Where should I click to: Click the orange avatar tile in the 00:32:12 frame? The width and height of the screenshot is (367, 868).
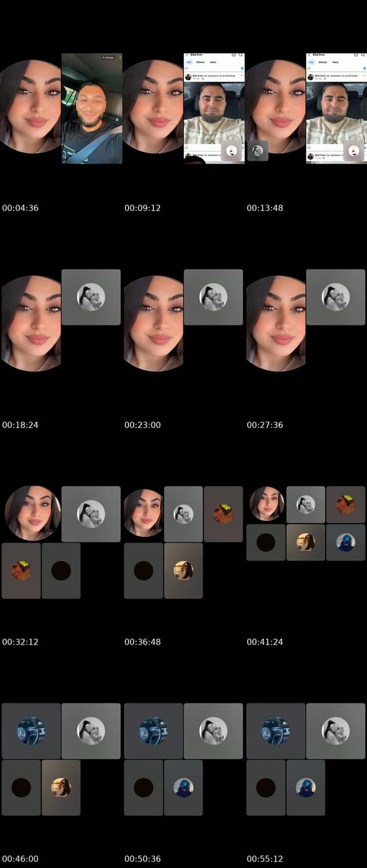pyautogui.click(x=21, y=571)
